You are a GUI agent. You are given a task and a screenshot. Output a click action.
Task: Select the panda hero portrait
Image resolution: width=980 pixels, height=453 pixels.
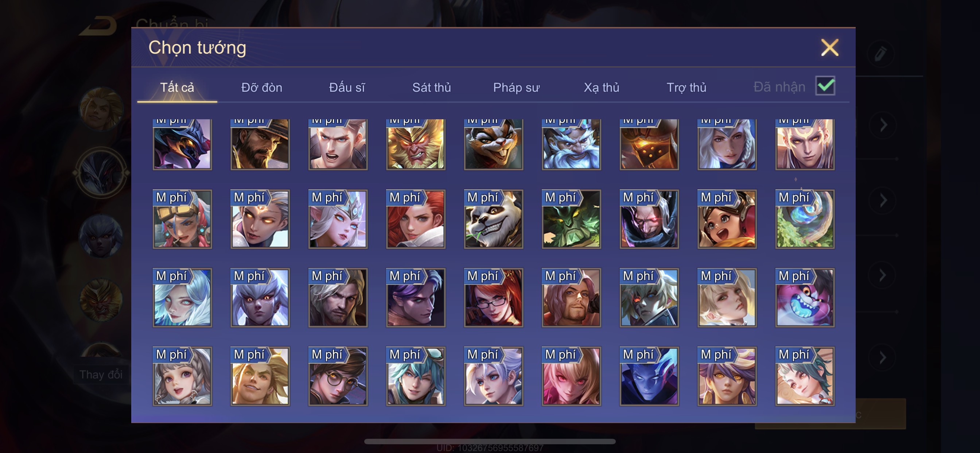(x=493, y=219)
